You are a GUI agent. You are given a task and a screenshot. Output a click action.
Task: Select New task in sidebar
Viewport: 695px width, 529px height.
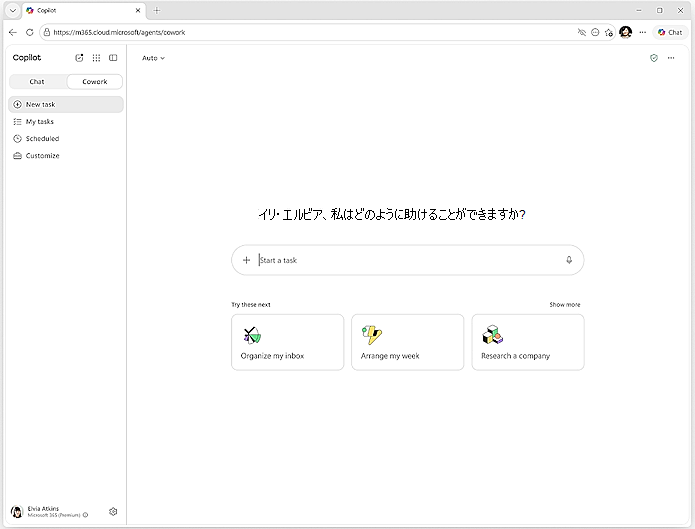pos(66,104)
